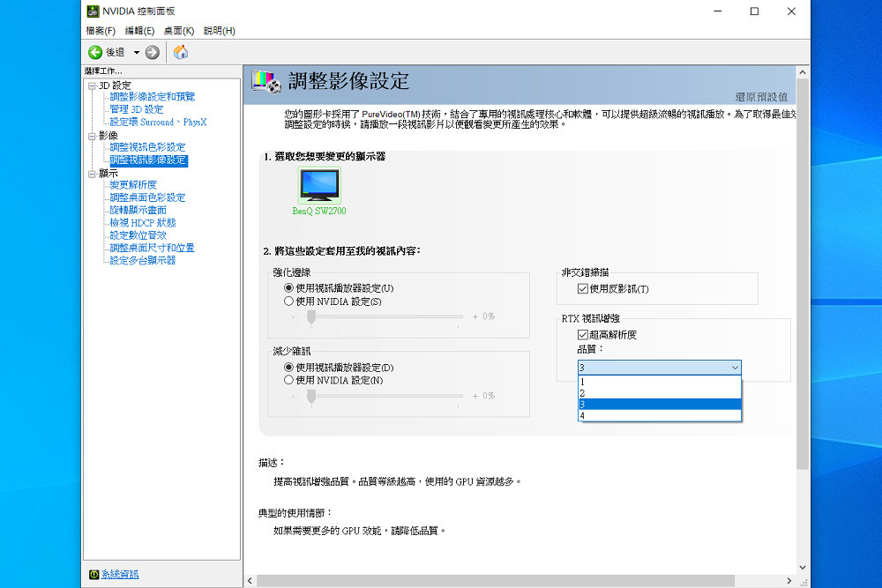
Task: Open 調整桌面尺寸和位置 in the tree
Action: [152, 248]
